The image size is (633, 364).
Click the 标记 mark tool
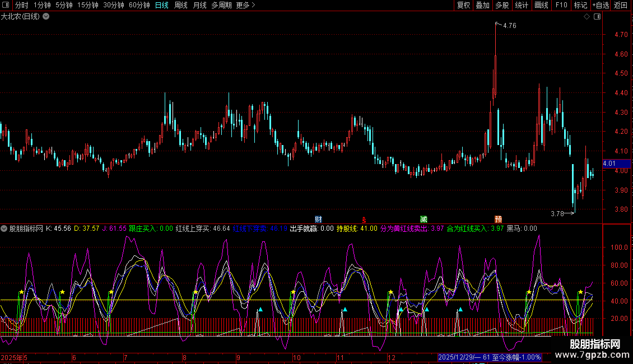580,6
